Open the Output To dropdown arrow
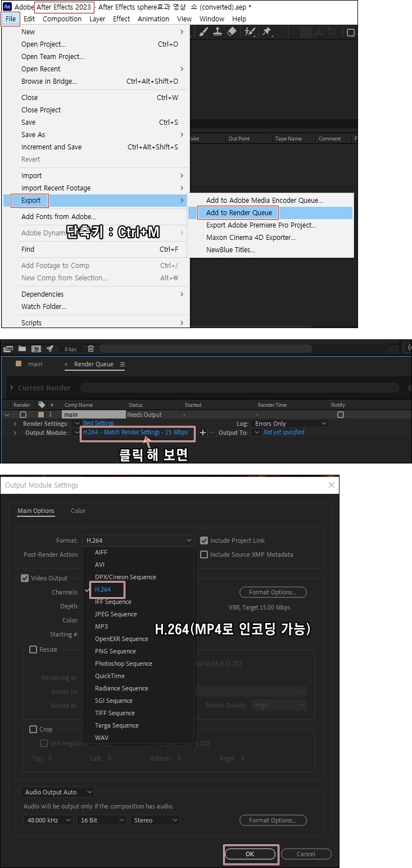The width and height of the screenshot is (412, 868). click(257, 433)
